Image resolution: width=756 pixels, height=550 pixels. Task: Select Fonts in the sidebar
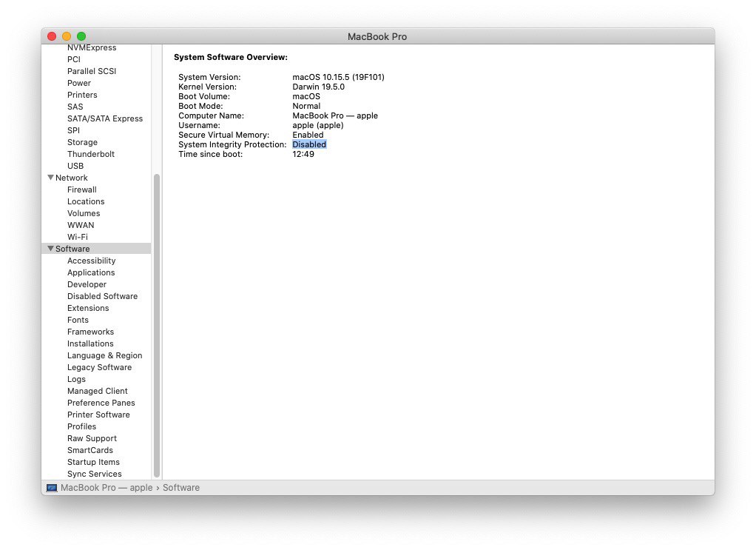tap(78, 320)
